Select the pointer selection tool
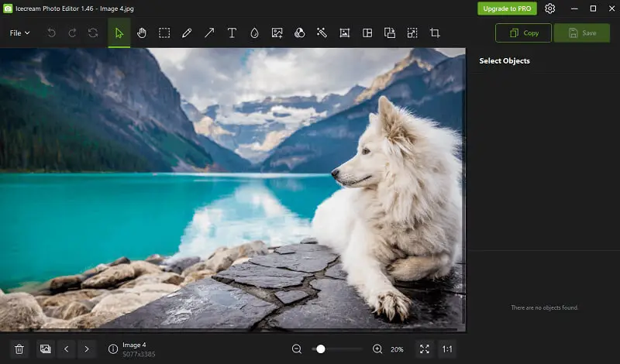The image size is (620, 364). (x=119, y=33)
